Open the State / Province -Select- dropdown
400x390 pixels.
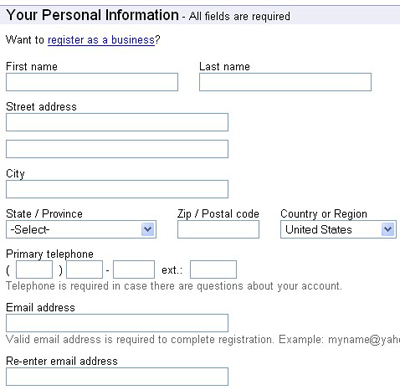(81, 229)
